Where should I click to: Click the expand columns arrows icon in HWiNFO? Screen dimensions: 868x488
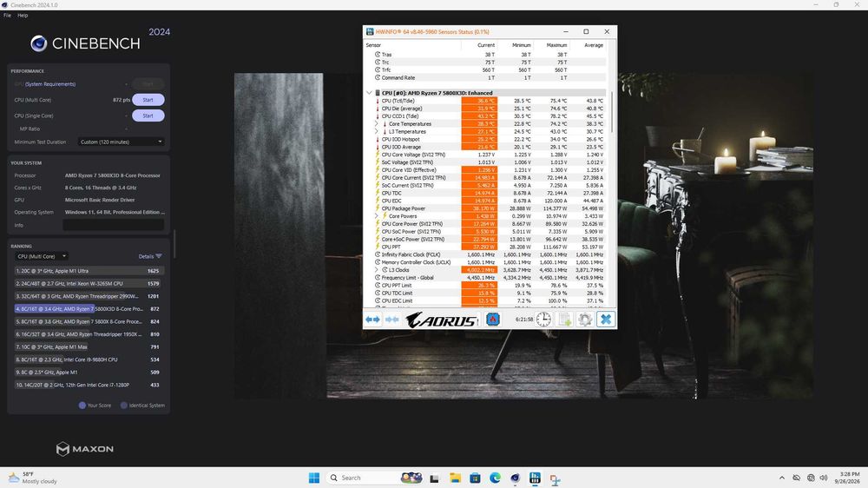(372, 320)
